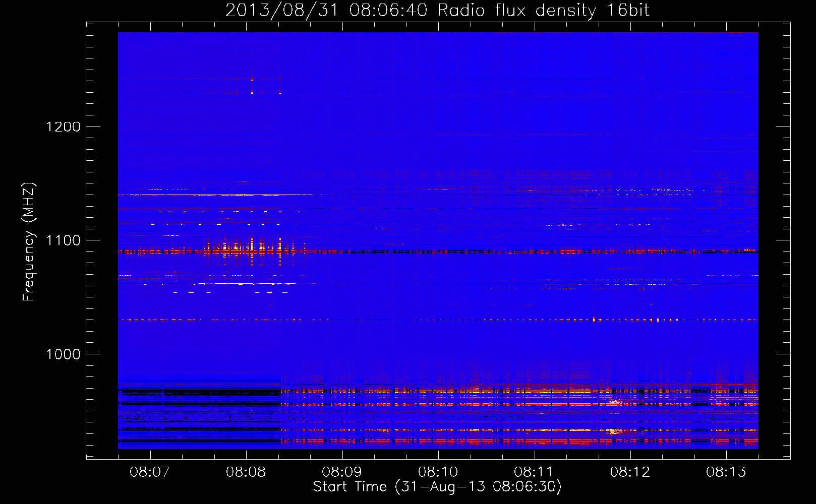The height and width of the screenshot is (504, 816).
Task: Click the 08:10 time tick label
Action: [438, 472]
